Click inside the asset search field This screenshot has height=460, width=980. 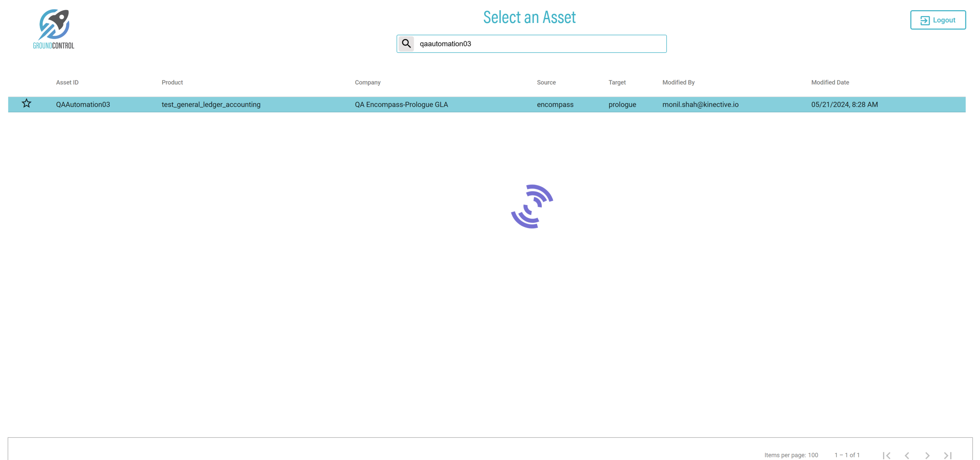[540, 44]
